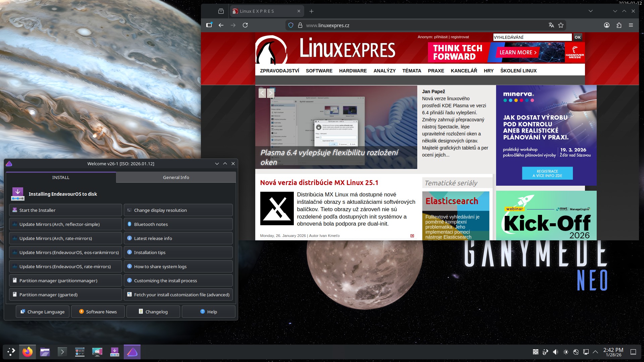The width and height of the screenshot is (644, 362).
Task: Click the volume icon in system tray
Action: point(555,352)
